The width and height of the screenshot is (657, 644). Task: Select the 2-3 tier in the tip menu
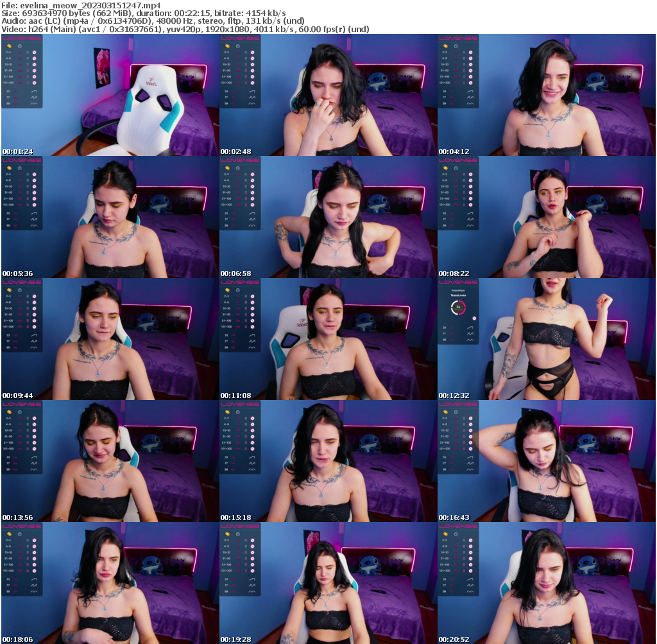click(x=7, y=52)
